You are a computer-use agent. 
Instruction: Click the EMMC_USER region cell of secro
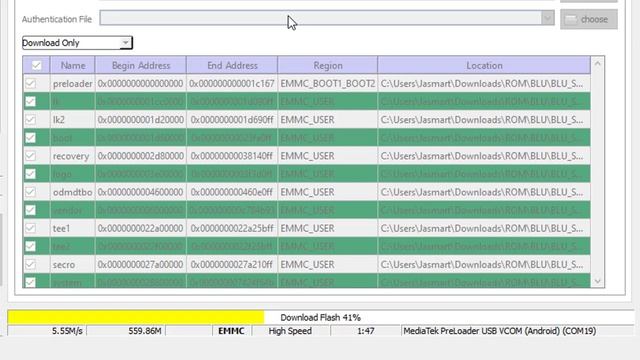pyautogui.click(x=328, y=264)
